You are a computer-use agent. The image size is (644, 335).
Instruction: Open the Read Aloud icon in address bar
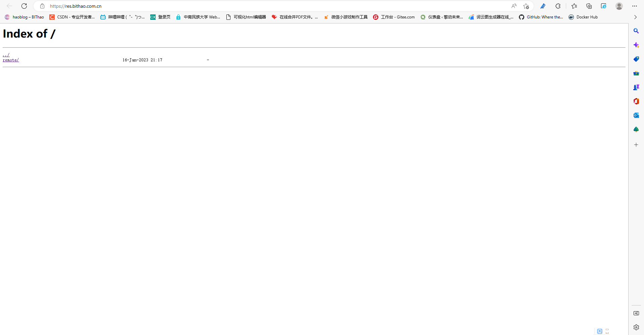514,6
